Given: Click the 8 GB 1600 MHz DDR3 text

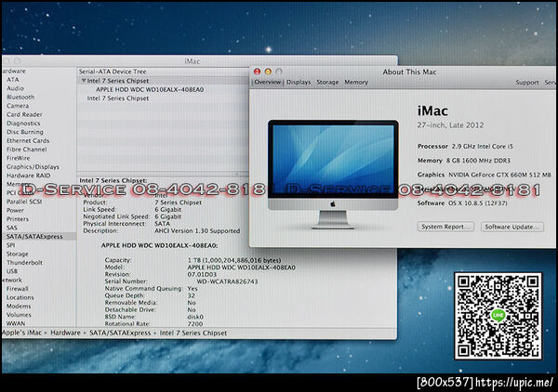Looking at the screenshot, I should tap(478, 161).
